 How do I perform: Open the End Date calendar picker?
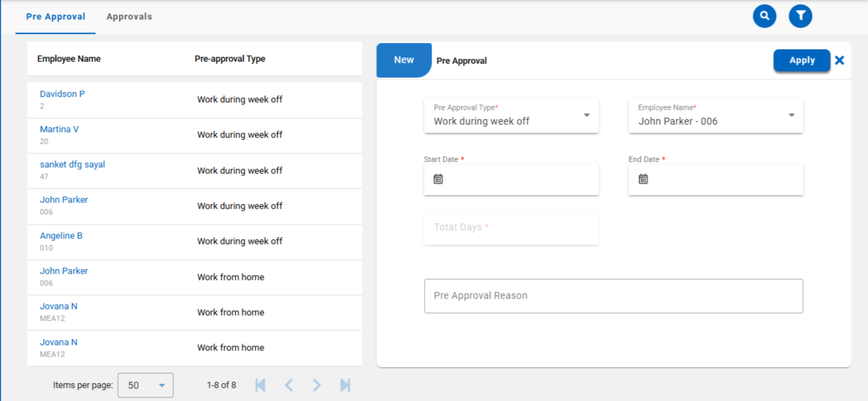click(643, 179)
